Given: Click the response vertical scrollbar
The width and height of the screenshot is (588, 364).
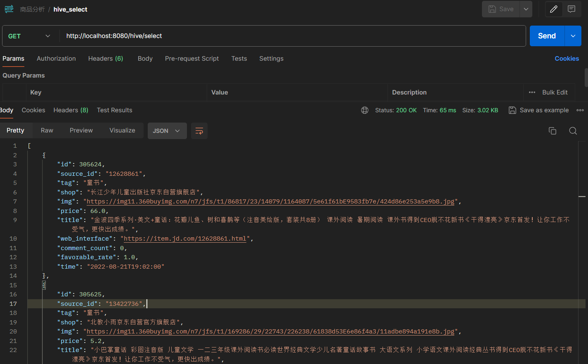Looking at the screenshot, I should pos(582,252).
